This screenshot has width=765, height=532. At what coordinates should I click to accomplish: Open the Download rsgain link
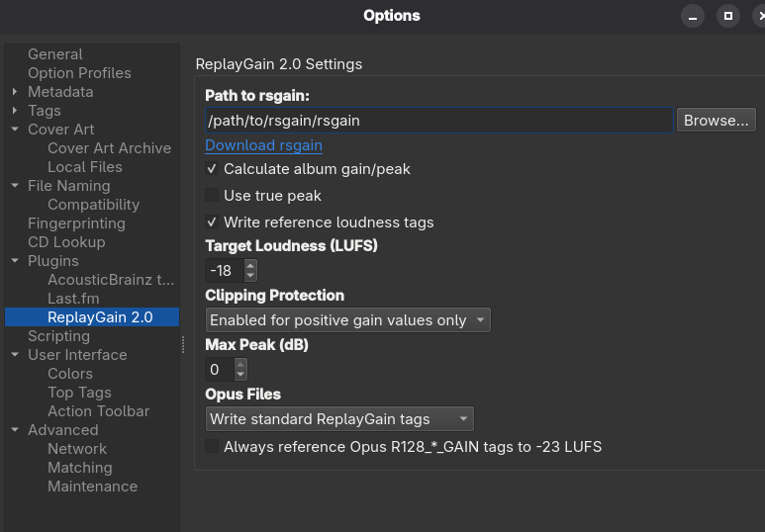coord(263,145)
